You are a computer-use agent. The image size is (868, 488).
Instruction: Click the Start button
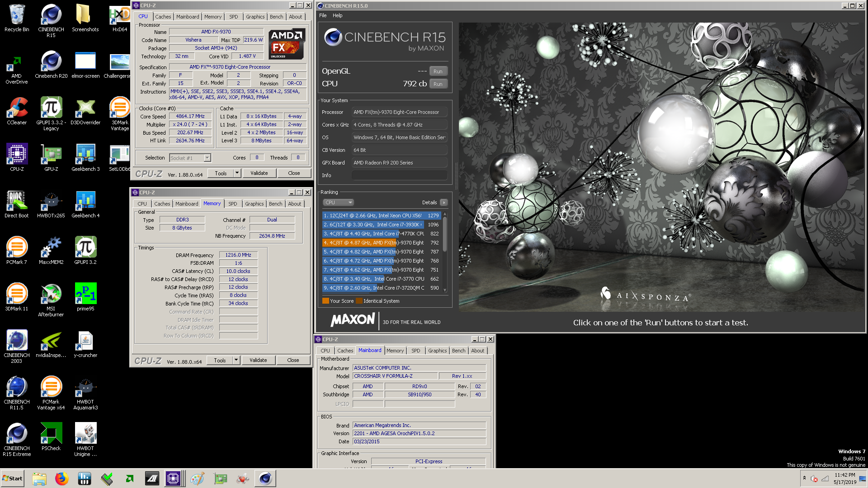pos(12,479)
